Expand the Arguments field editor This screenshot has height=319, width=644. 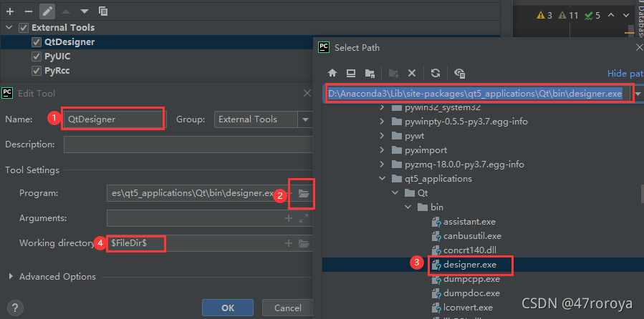pyautogui.click(x=304, y=218)
